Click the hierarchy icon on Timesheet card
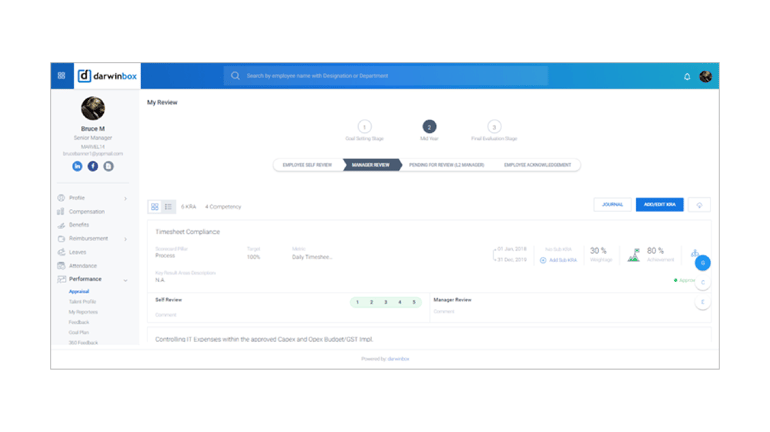This screenshot has height=432, width=770. [x=694, y=252]
